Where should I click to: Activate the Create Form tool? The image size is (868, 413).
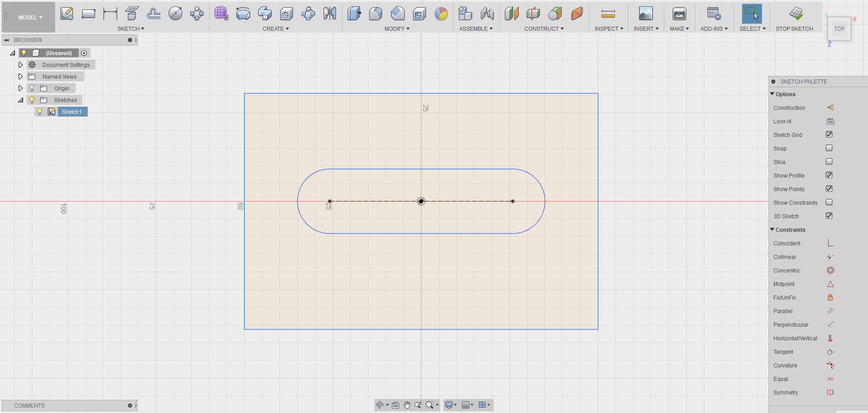221,14
